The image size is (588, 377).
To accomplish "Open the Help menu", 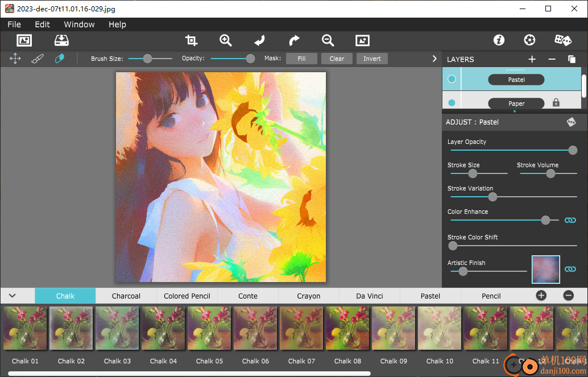I will click(x=117, y=24).
